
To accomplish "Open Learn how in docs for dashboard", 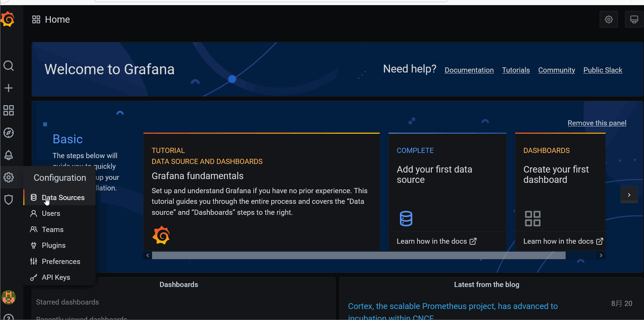I will (563, 241).
